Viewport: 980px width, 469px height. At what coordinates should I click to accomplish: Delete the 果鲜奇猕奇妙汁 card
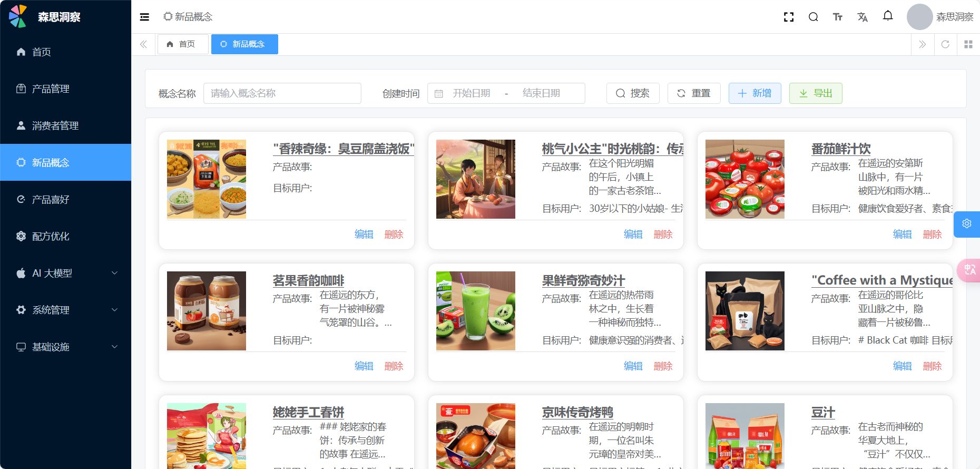click(663, 366)
